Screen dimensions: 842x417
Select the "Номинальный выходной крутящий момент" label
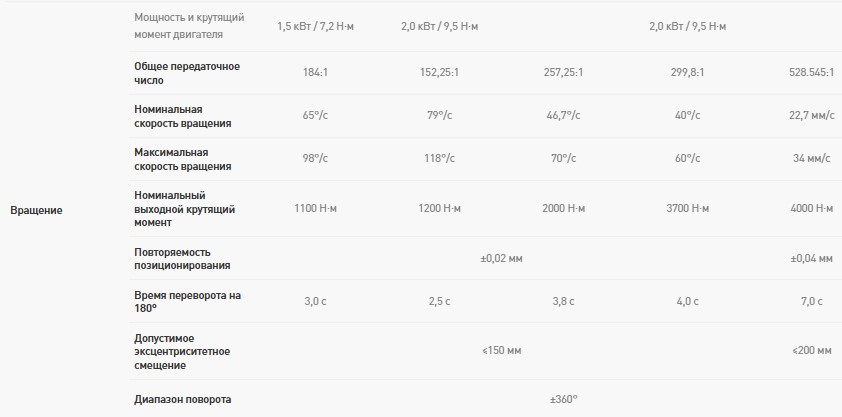(184, 208)
